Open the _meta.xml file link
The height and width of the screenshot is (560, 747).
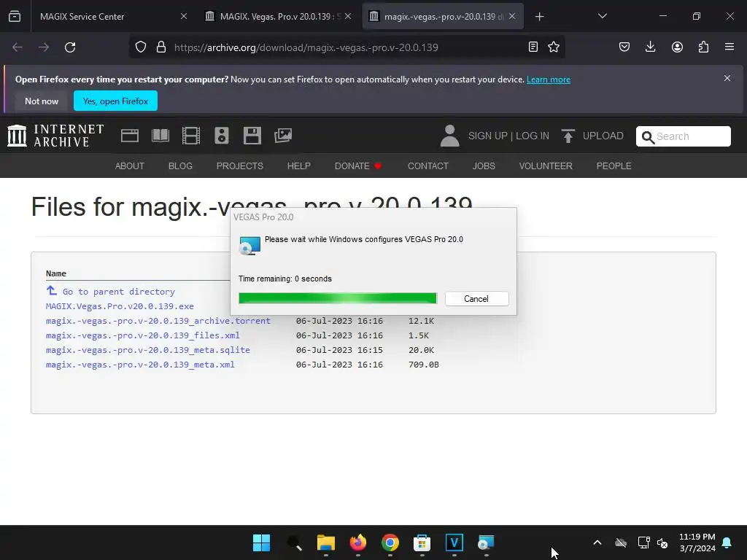140,365
